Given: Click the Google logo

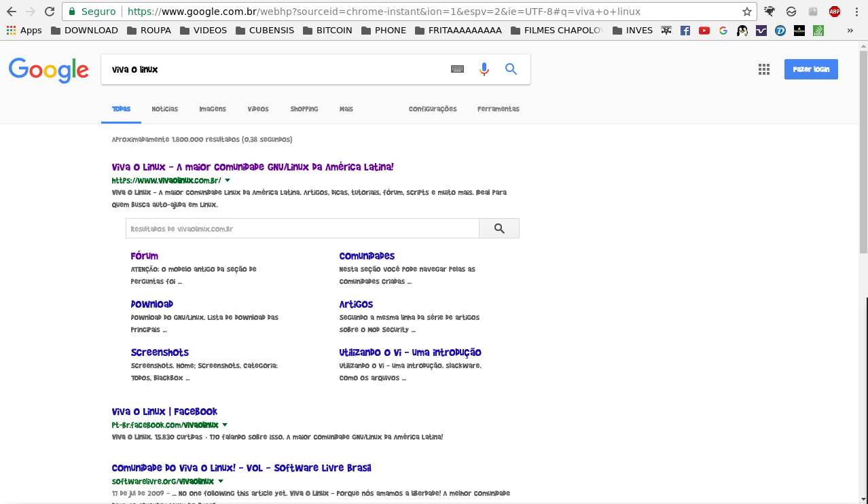Looking at the screenshot, I should pyautogui.click(x=49, y=71).
